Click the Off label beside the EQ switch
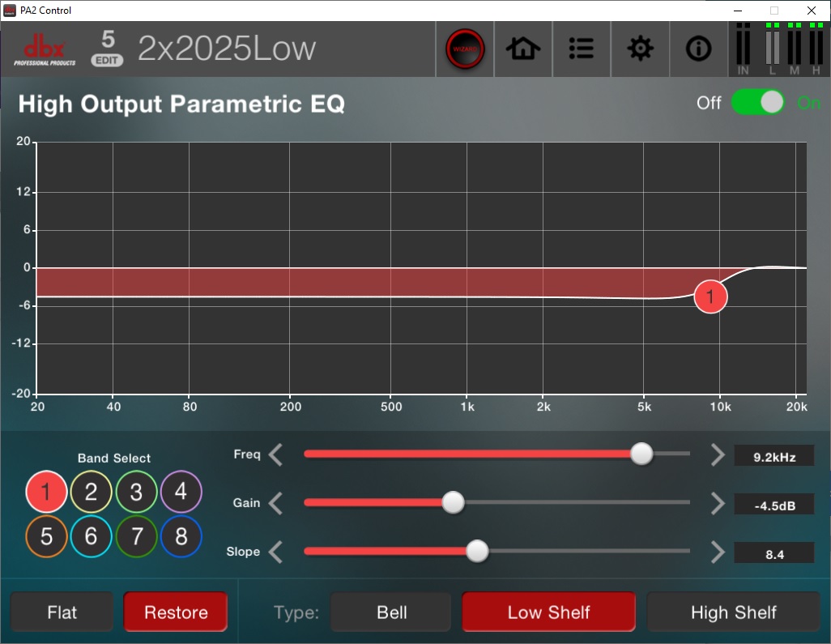This screenshot has height=644, width=831. coord(709,103)
